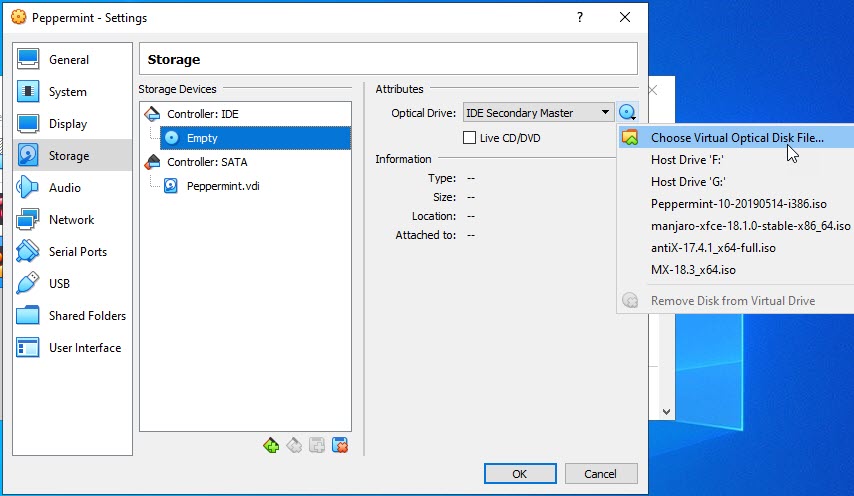Viewport: 854px width, 496px height.
Task: Click Remove Disk from Virtual Drive entry
Action: pos(736,301)
